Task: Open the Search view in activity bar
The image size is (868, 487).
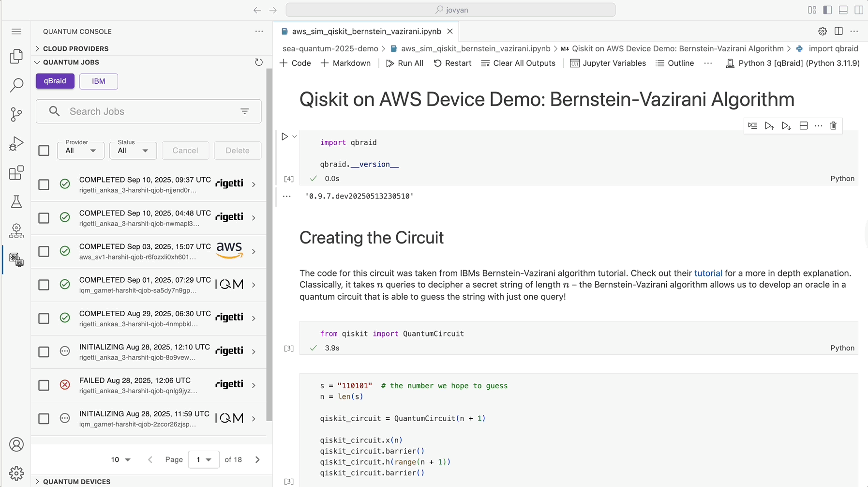Action: pyautogui.click(x=16, y=85)
